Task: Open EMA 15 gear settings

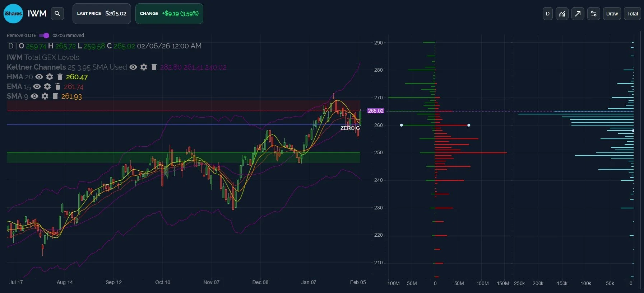Action: [x=47, y=86]
